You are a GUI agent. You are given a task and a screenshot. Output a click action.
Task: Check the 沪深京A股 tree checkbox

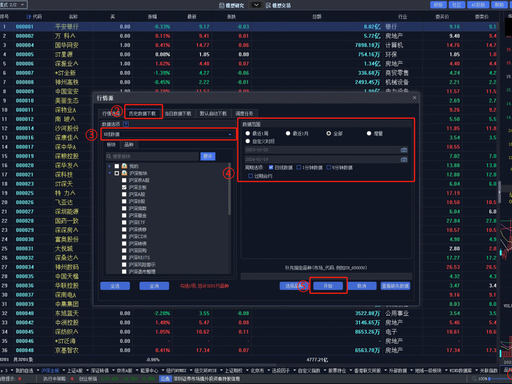(124, 180)
